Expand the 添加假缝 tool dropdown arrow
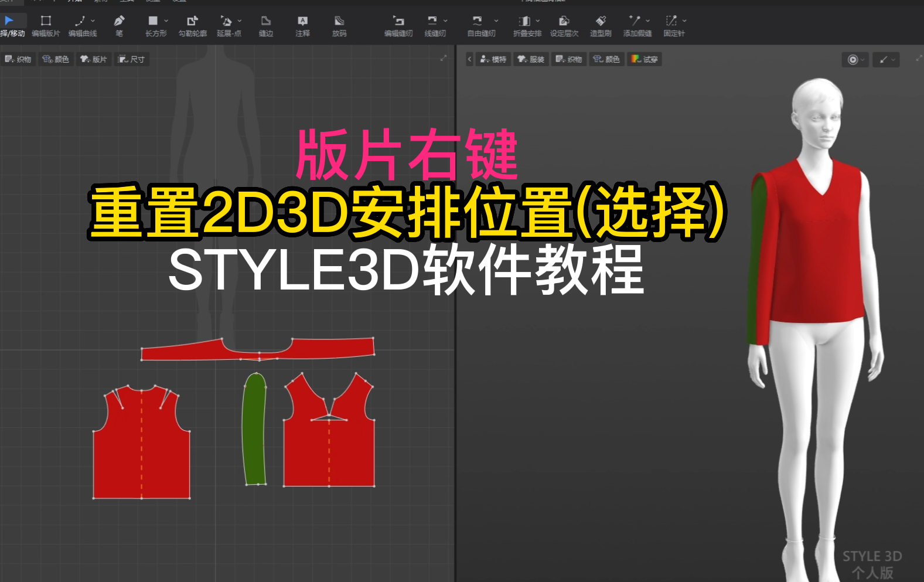 [x=647, y=21]
